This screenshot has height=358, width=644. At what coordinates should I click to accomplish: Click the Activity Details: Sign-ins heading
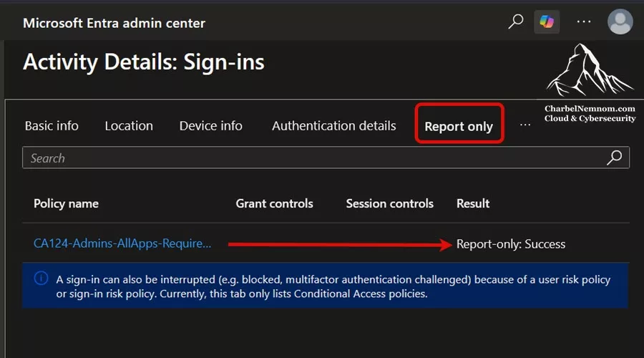click(x=144, y=62)
